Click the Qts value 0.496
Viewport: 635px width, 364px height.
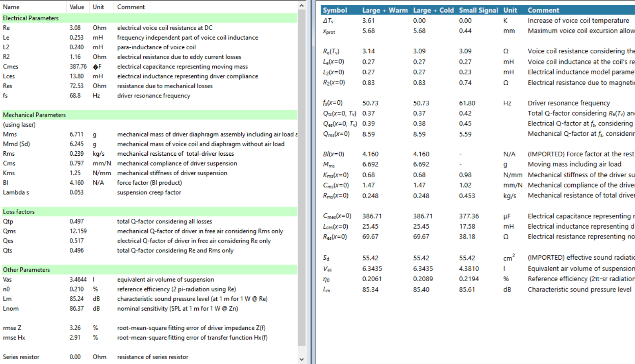tap(76, 251)
